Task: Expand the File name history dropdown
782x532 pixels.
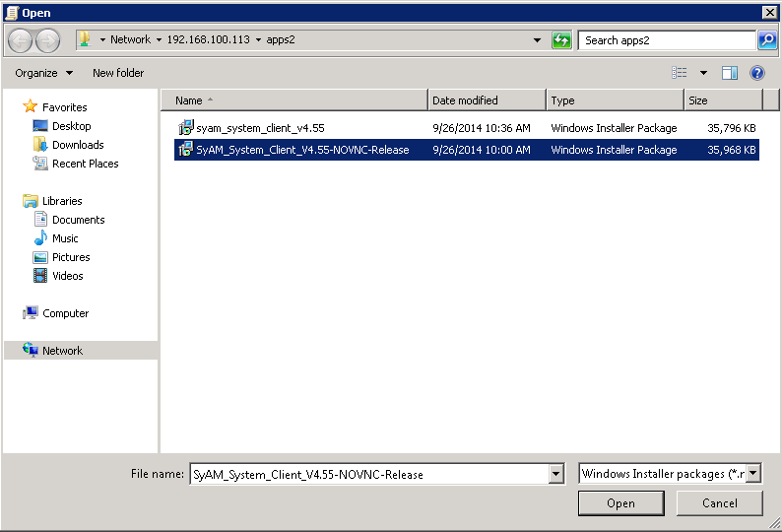Action: [x=556, y=474]
